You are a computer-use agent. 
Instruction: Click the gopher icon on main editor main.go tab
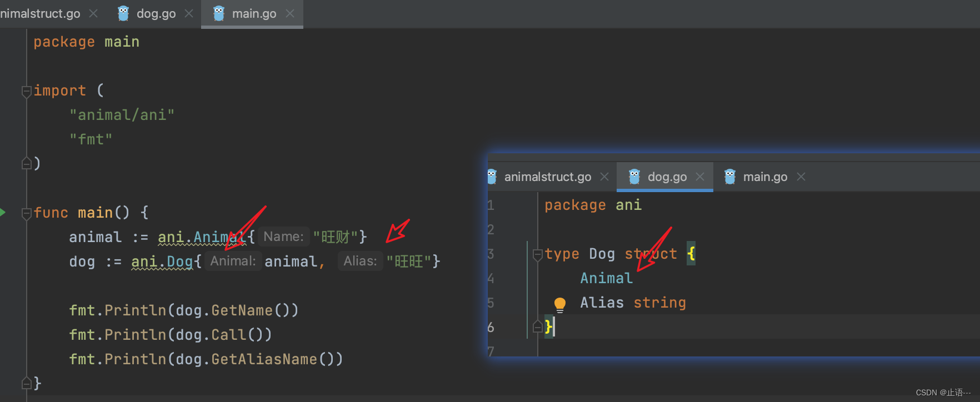pos(219,13)
